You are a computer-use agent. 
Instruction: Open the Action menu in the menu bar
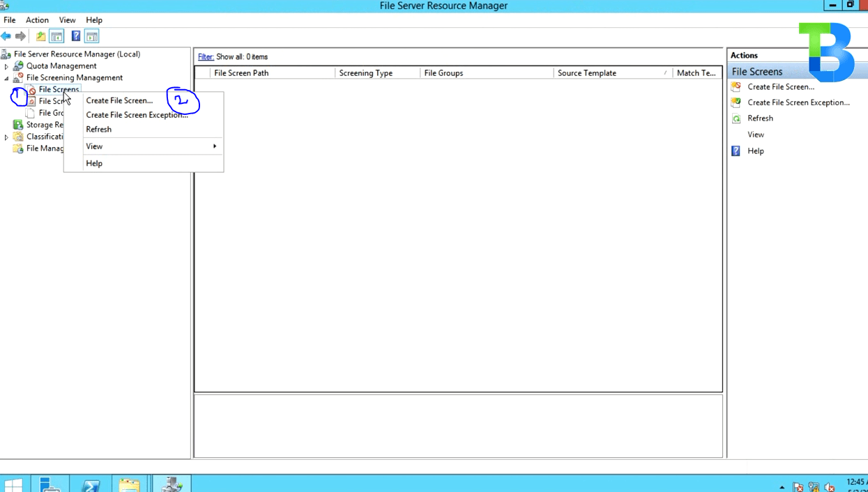click(x=37, y=20)
